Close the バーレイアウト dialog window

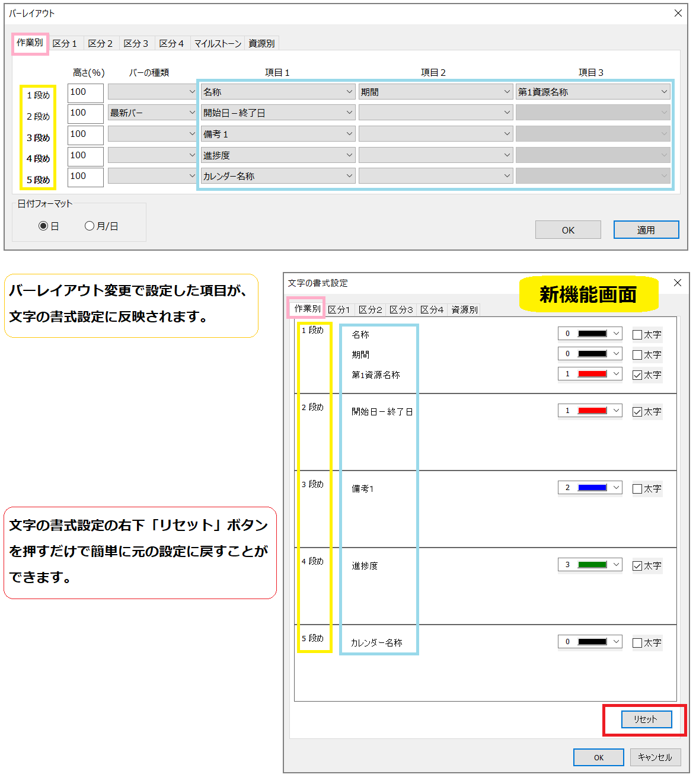pyautogui.click(x=678, y=13)
